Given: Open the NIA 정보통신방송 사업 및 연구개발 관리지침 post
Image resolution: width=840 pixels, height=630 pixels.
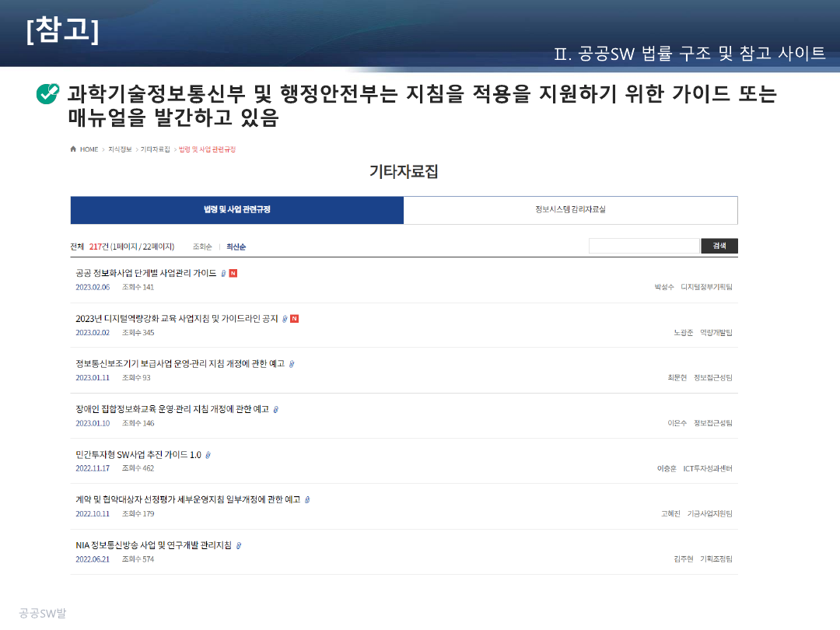Looking at the screenshot, I should [x=153, y=546].
